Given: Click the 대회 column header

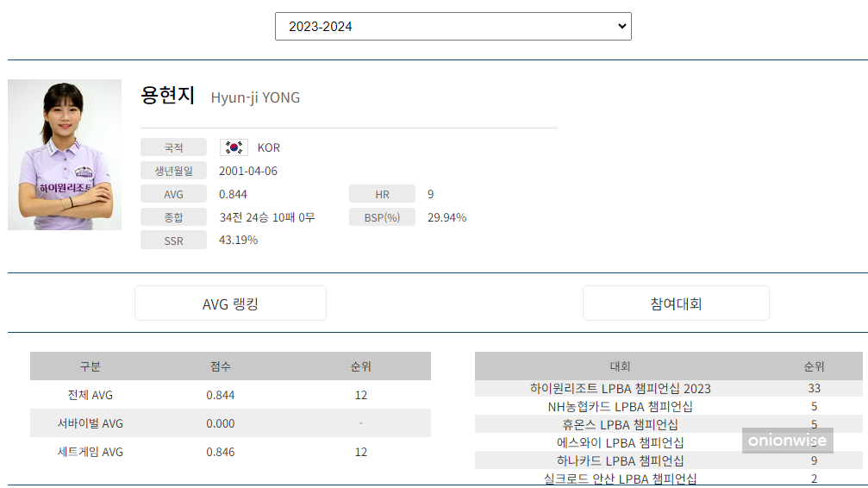Looking at the screenshot, I should click(x=620, y=366).
